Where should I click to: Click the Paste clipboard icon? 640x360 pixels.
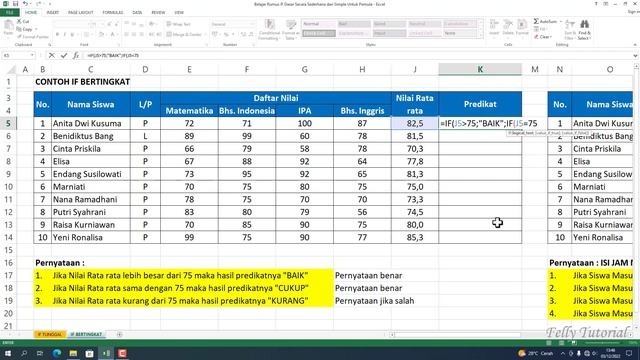tap(8, 28)
